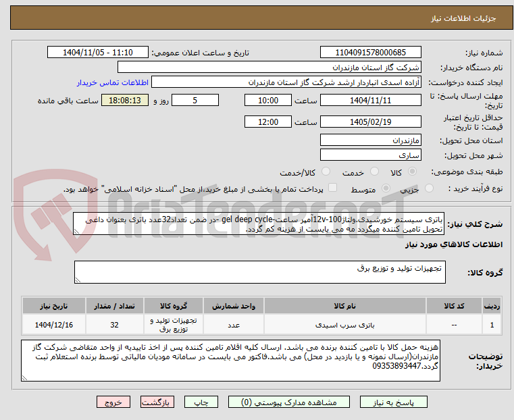The image size is (514, 420).
Task: Click the چاپ print button
Action: click(x=201, y=402)
